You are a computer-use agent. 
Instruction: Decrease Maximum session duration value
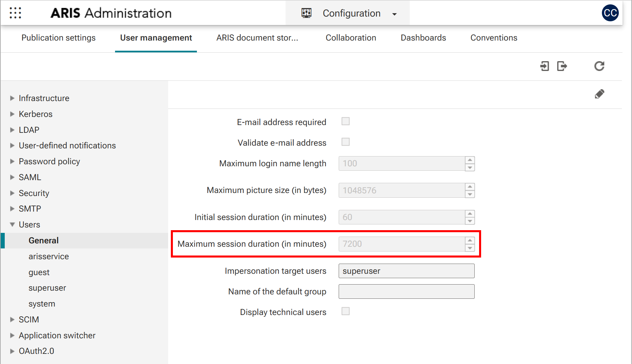[x=470, y=248]
